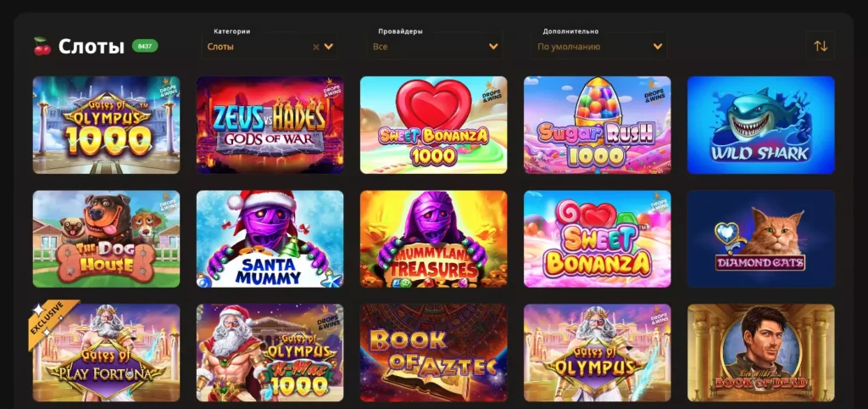
Task: Open the Провайдеры dropdown
Action: click(x=435, y=47)
